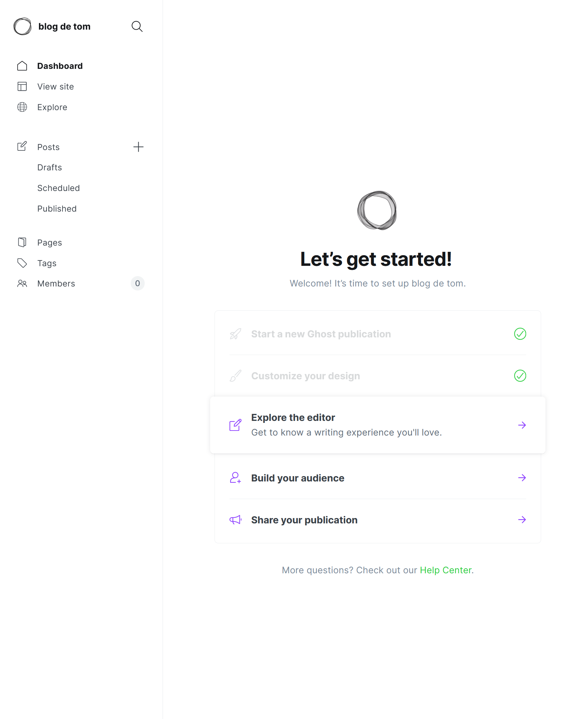588x719 pixels.
Task: Click checkmark beside Start a new Ghost publication
Action: click(520, 334)
